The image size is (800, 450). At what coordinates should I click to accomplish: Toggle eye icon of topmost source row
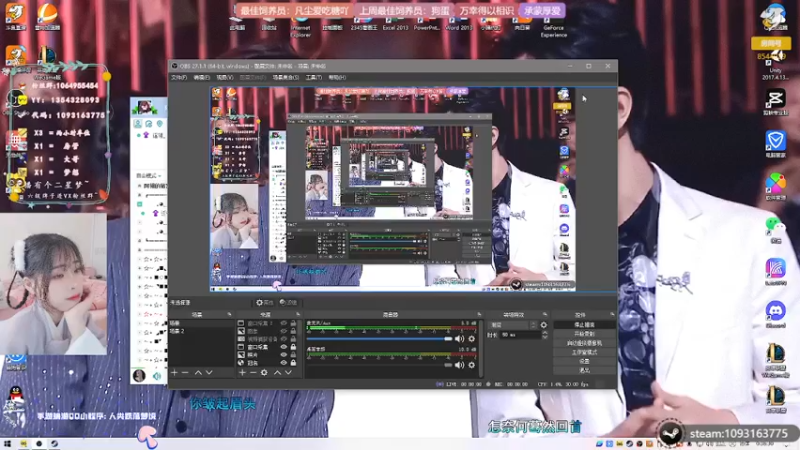(x=284, y=323)
